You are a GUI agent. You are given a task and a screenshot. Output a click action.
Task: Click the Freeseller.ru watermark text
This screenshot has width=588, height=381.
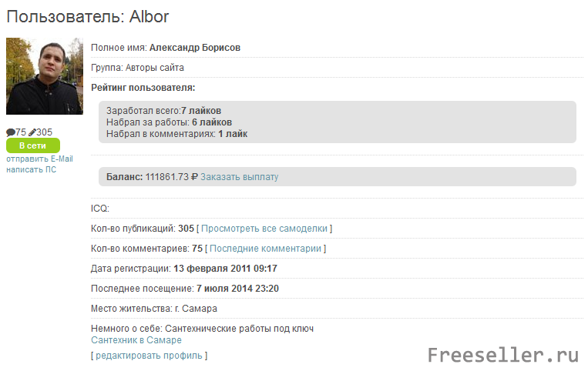click(502, 355)
